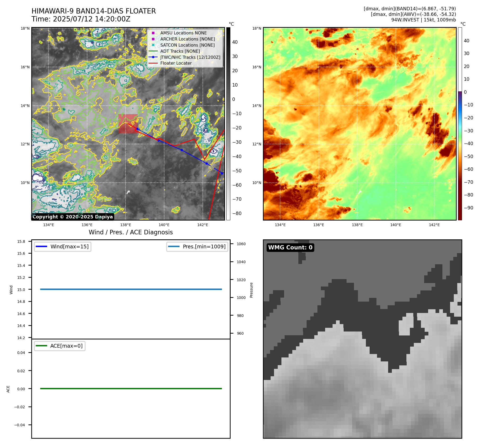Click the red shaded floater box on the left map
This screenshot has width=480, height=448.
point(128,124)
